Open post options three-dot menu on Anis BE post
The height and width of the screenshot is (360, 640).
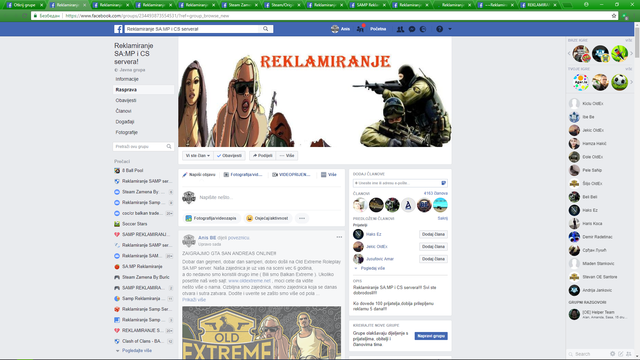(339, 237)
